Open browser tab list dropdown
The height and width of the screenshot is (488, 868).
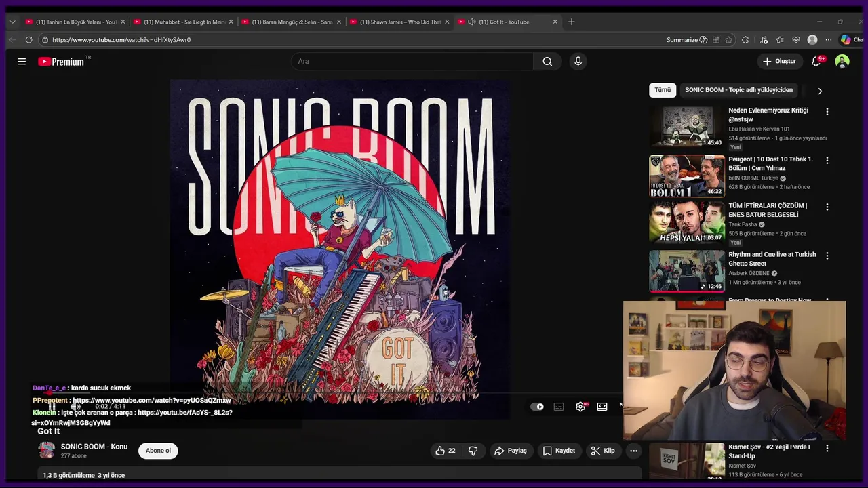pyautogui.click(x=12, y=22)
